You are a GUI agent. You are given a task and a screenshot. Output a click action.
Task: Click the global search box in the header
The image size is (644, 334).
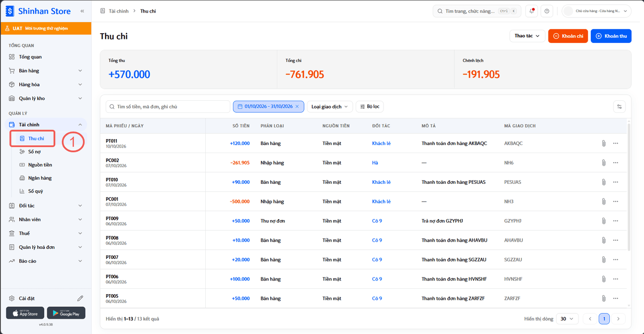(477, 11)
